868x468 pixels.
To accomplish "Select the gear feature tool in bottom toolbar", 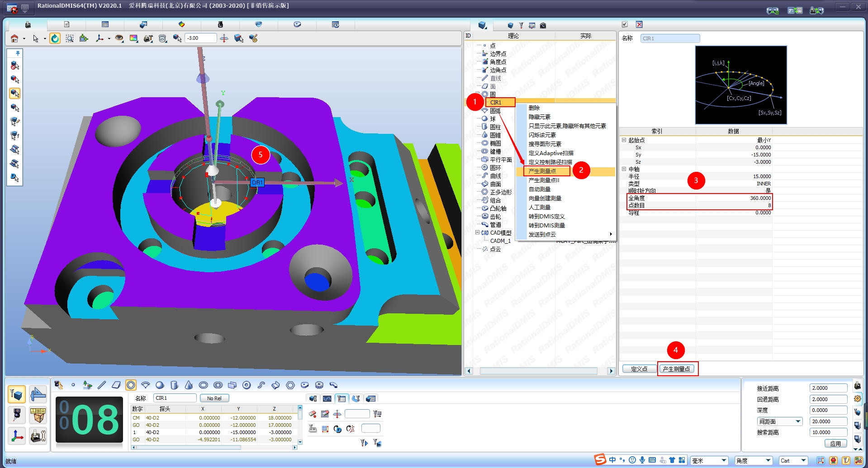I will 319,385.
